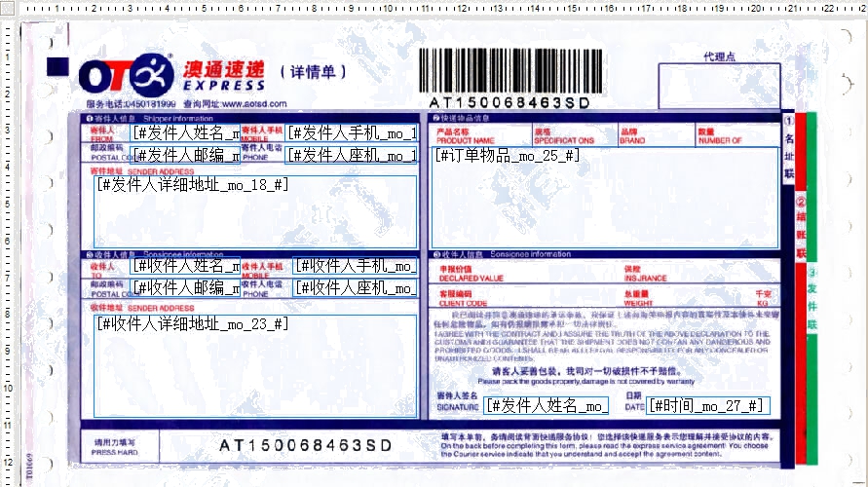Click the horizontal ruler at the top

pyautogui.click(x=443, y=7)
